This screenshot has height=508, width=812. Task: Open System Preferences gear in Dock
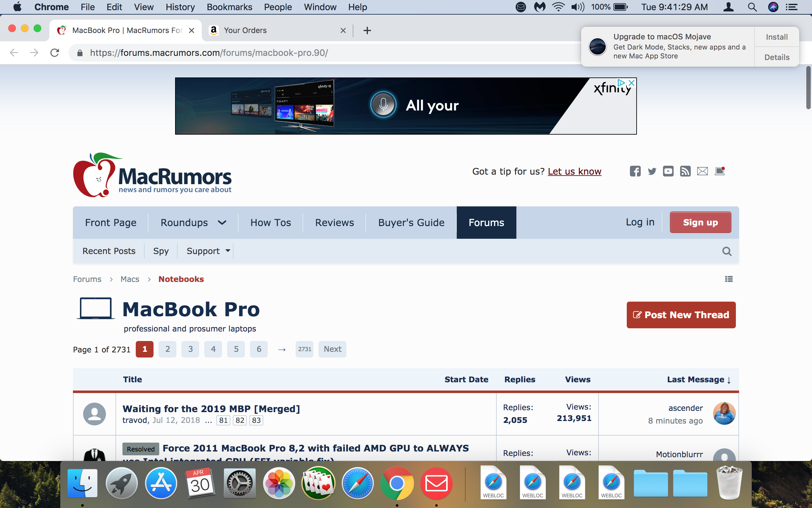click(x=239, y=484)
